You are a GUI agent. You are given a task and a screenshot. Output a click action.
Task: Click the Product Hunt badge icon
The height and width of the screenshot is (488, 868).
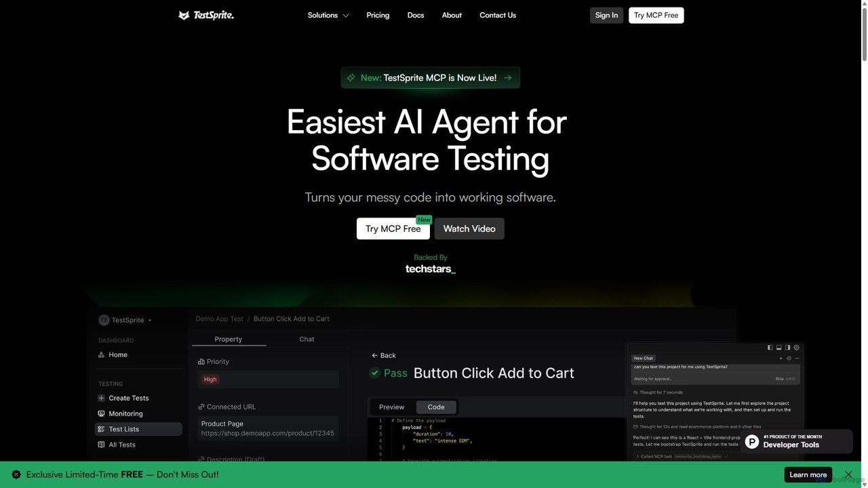coord(751,442)
